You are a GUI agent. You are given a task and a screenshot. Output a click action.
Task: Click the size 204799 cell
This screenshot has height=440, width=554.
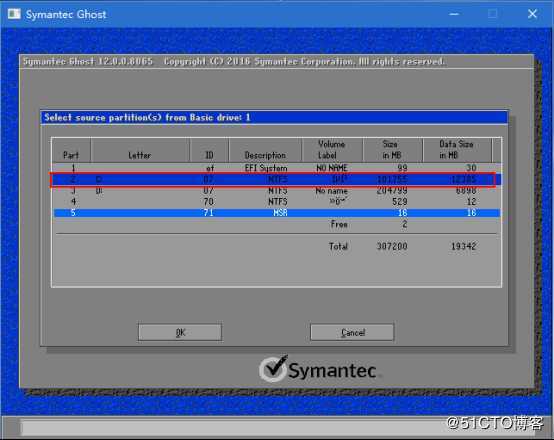(x=392, y=191)
